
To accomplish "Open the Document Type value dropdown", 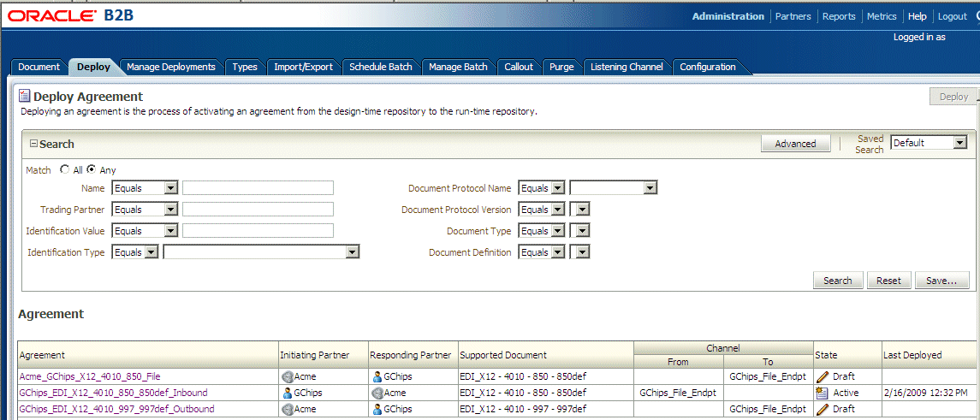I will (580, 231).
